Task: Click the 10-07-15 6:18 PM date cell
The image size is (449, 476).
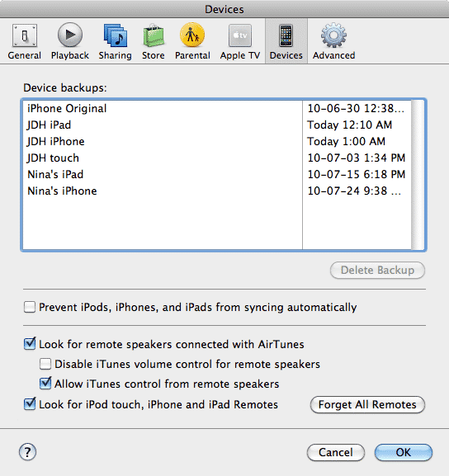Action: [357, 174]
